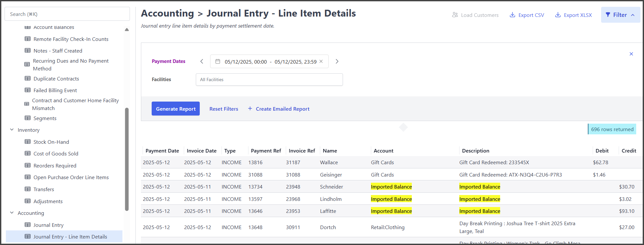The height and width of the screenshot is (245, 644).
Task: Click the Export XLSX download icon
Action: point(558,15)
